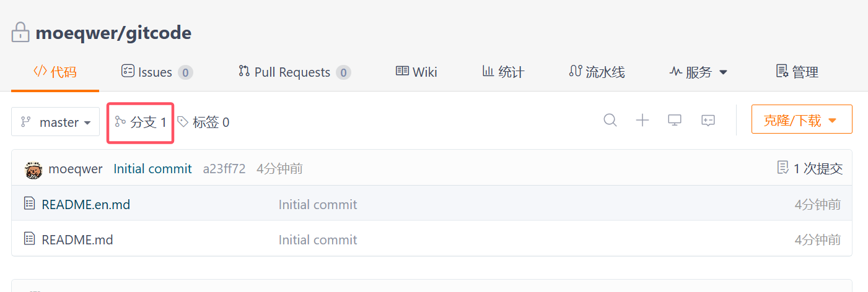Open Initial commit message on README.md row
868x292 pixels.
(318, 239)
